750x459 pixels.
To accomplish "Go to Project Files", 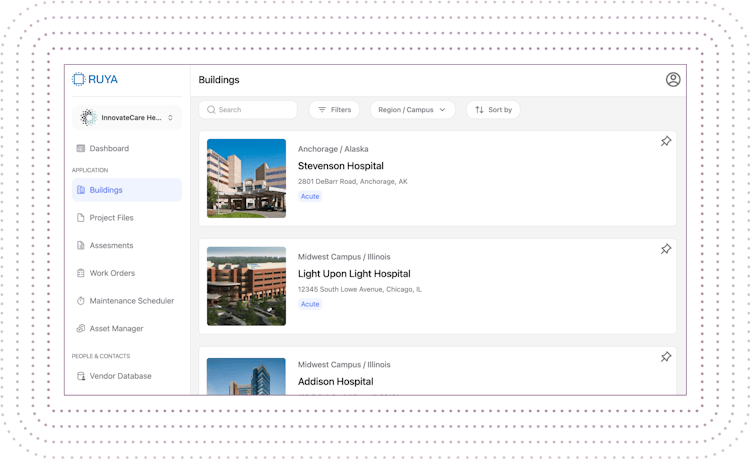I will tap(127, 218).
